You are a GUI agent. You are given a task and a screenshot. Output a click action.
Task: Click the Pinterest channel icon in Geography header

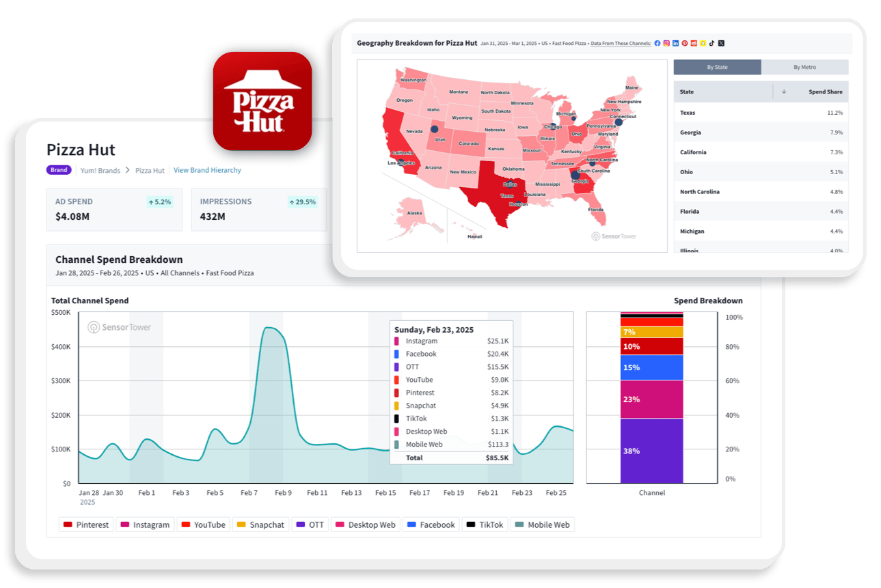[x=684, y=43]
